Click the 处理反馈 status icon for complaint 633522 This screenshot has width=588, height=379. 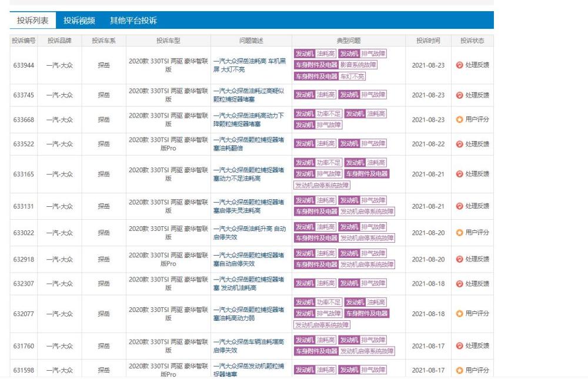459,144
